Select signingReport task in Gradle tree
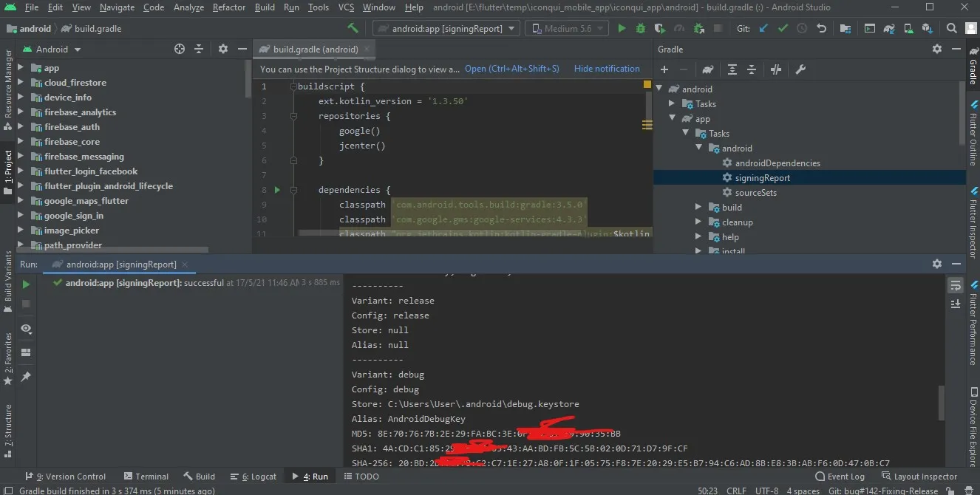The height and width of the screenshot is (495, 980). tap(762, 178)
